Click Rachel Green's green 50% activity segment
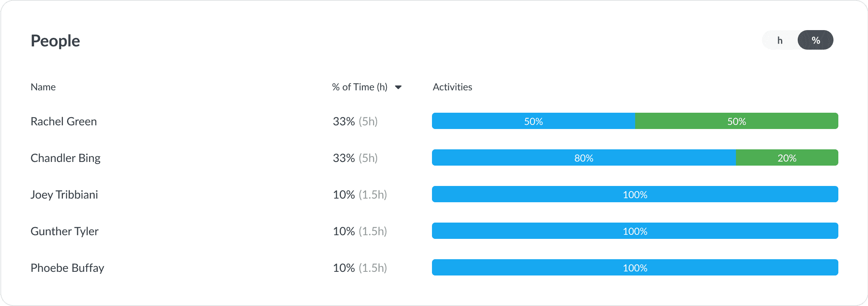Viewport: 868px width, 306px height. click(x=736, y=121)
